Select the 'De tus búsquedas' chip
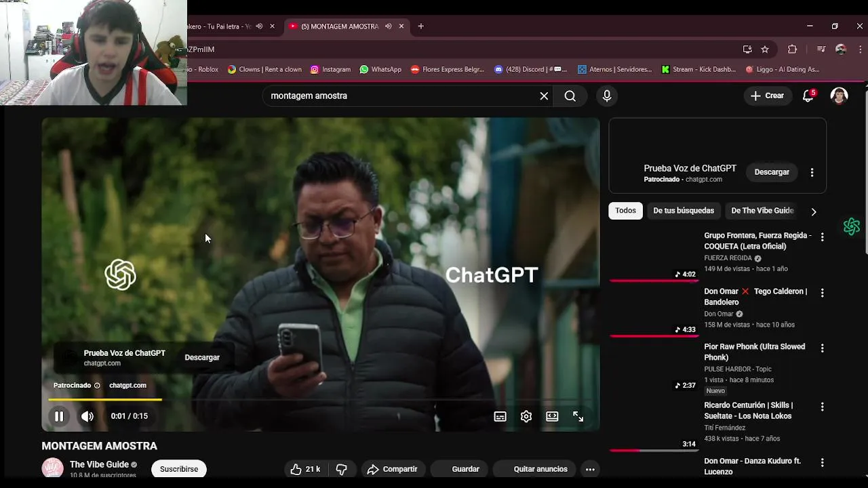Screen dimensions: 868x488 click(x=684, y=211)
